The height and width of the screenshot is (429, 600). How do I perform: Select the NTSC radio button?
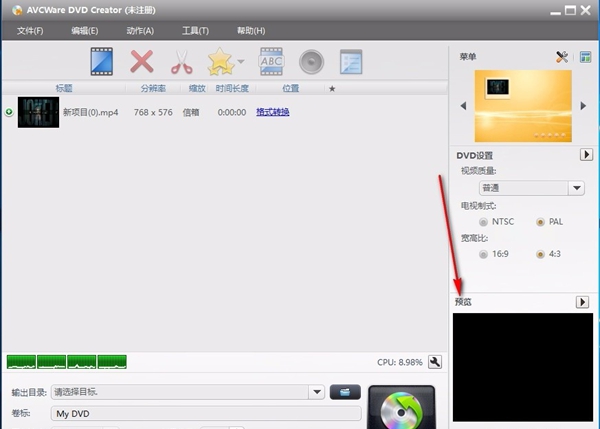pyautogui.click(x=483, y=222)
